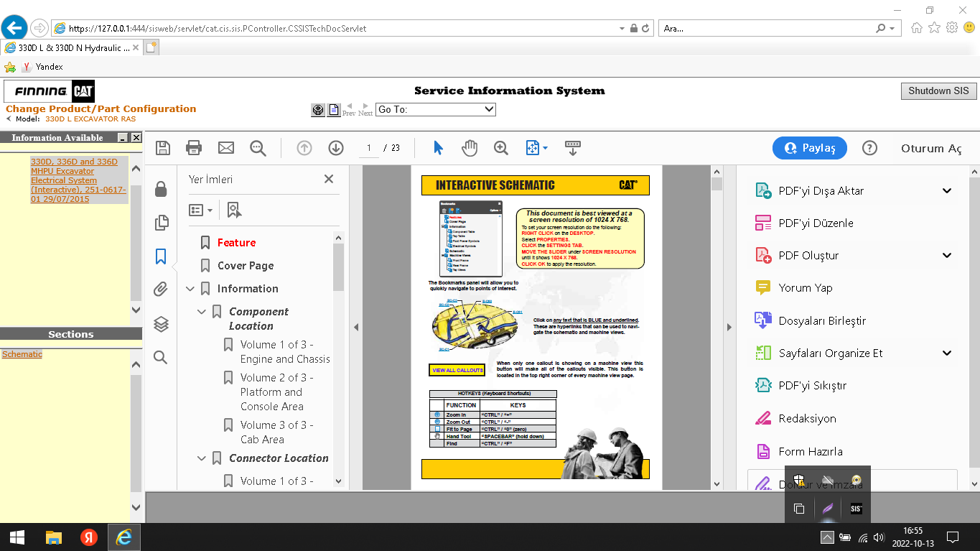Expand the PDF'yi Dışa Aktar options
The height and width of the screenshot is (551, 980).
[947, 191]
